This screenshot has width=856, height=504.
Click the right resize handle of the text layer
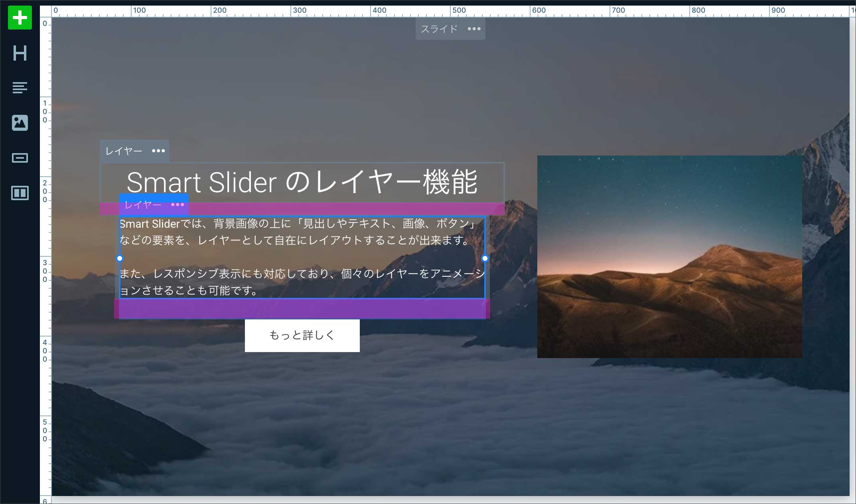[x=485, y=258]
